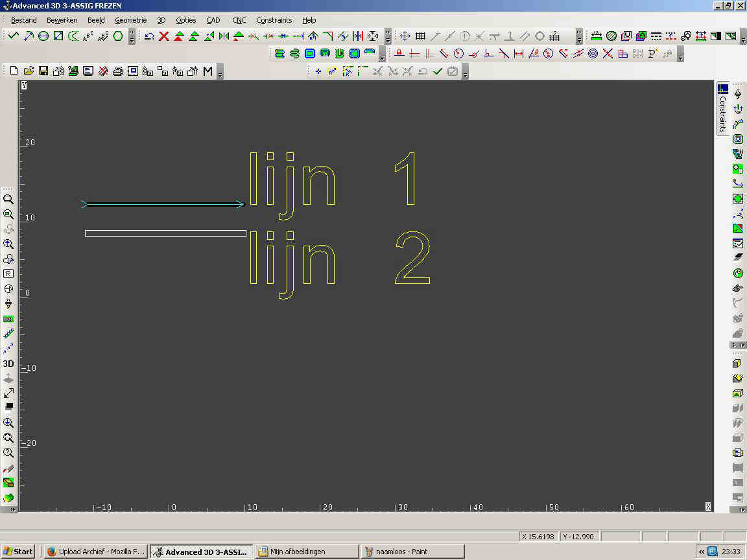Select the circle drawing tool
747x560 pixels.
coord(43,36)
